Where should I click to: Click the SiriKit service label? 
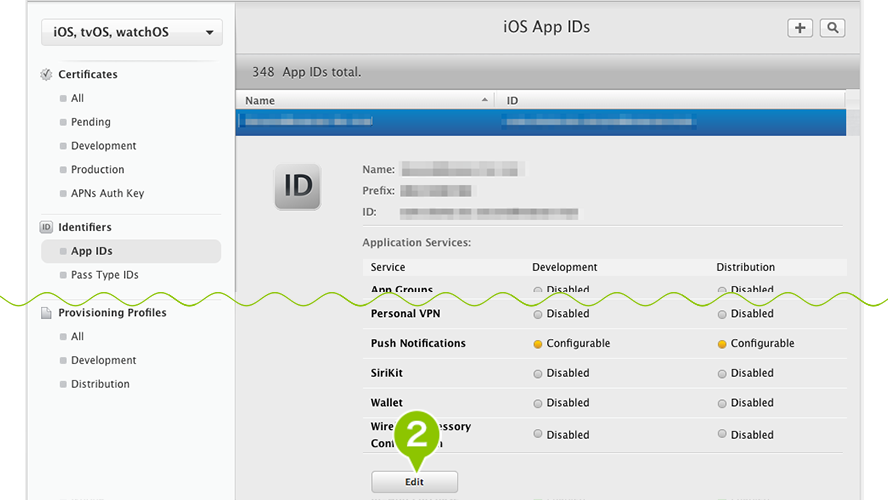(387, 374)
